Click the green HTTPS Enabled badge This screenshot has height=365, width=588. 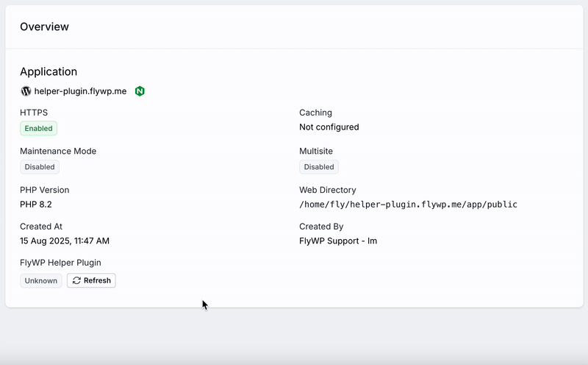[39, 129]
